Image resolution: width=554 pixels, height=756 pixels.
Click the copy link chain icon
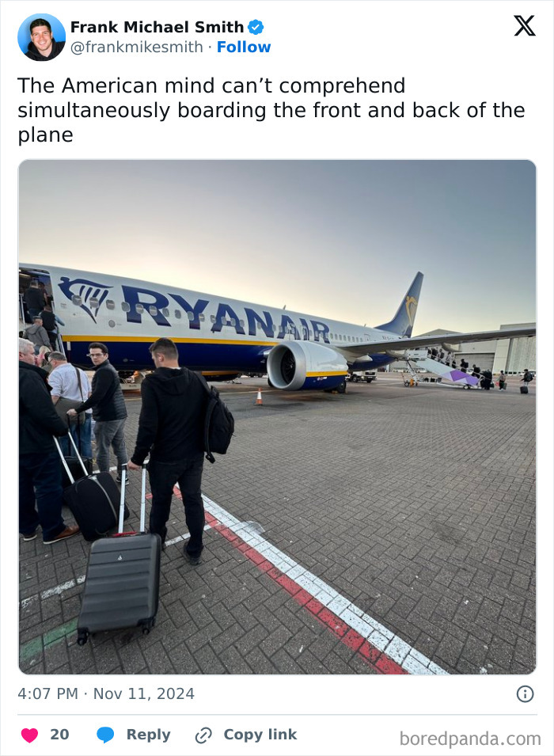[x=203, y=735]
